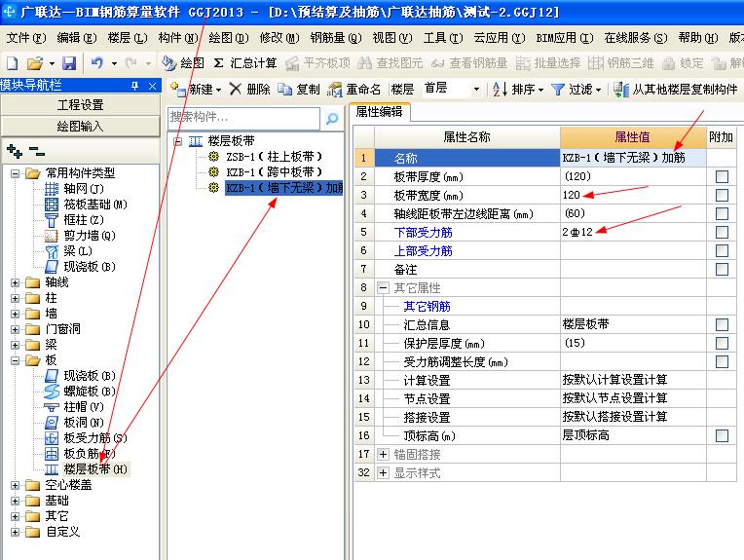Expand the 锚固搭接 property group
The image size is (744, 560).
[384, 455]
